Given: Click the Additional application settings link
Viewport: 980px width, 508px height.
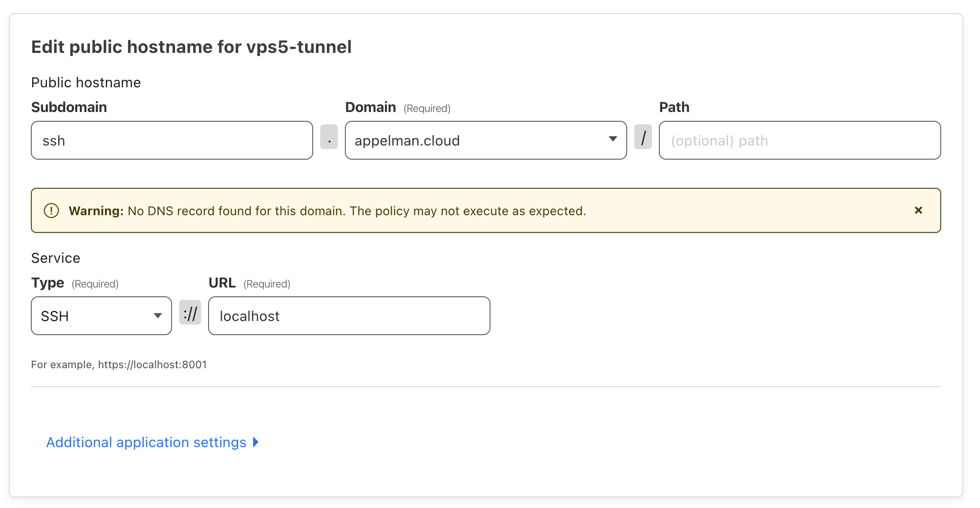Looking at the screenshot, I should tap(146, 442).
